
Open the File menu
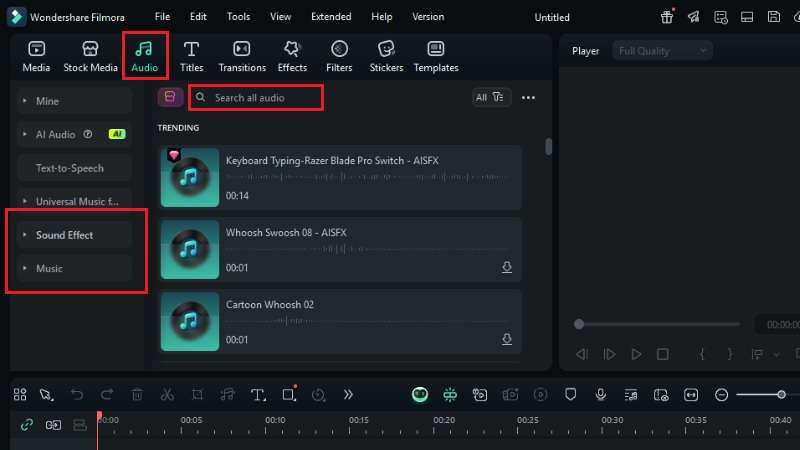click(162, 17)
